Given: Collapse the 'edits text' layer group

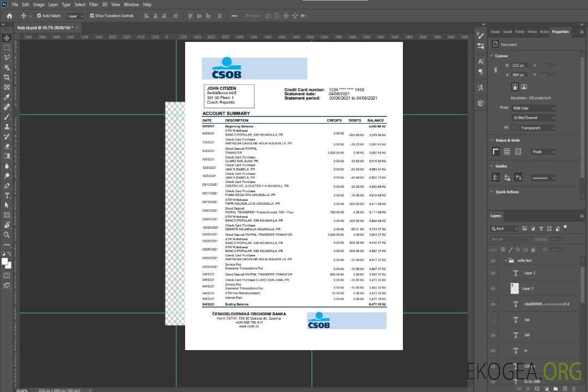Looking at the screenshot, I should click(506, 260).
